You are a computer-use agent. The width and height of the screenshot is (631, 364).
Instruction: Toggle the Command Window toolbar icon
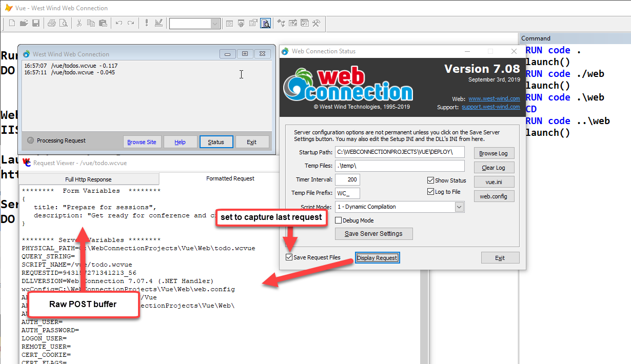(x=229, y=23)
